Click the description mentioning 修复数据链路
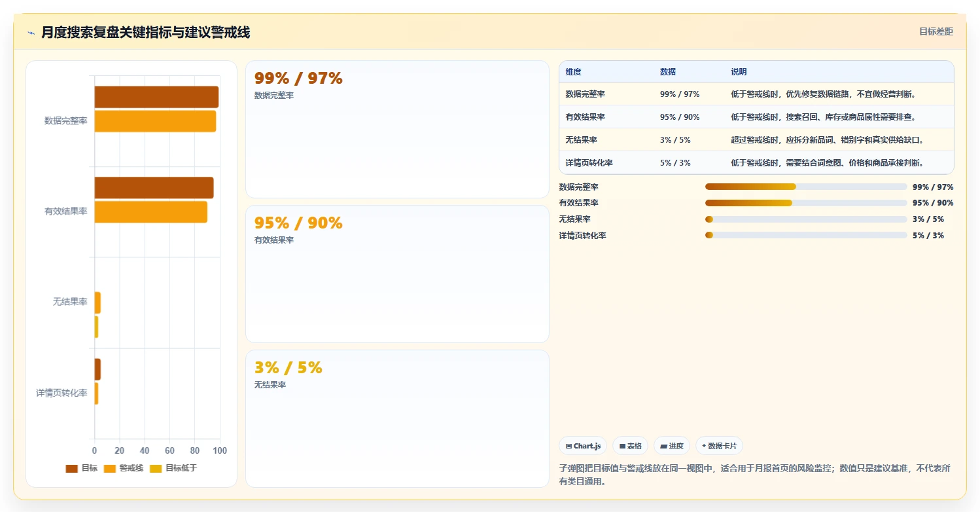Viewport: 980px width, 512px height. [x=823, y=94]
